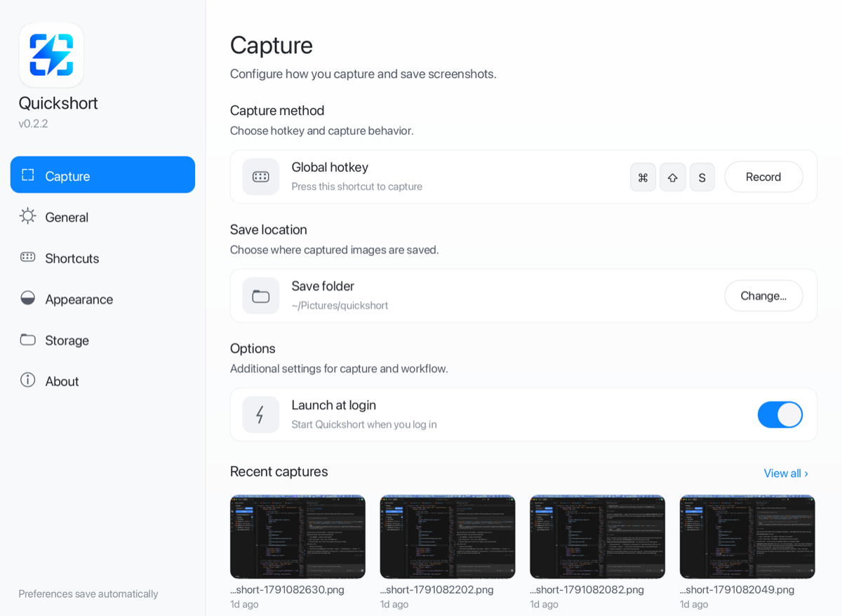The width and height of the screenshot is (842, 616).
Task: Open thumbnail of short-1791082049.png
Action: [747, 537]
